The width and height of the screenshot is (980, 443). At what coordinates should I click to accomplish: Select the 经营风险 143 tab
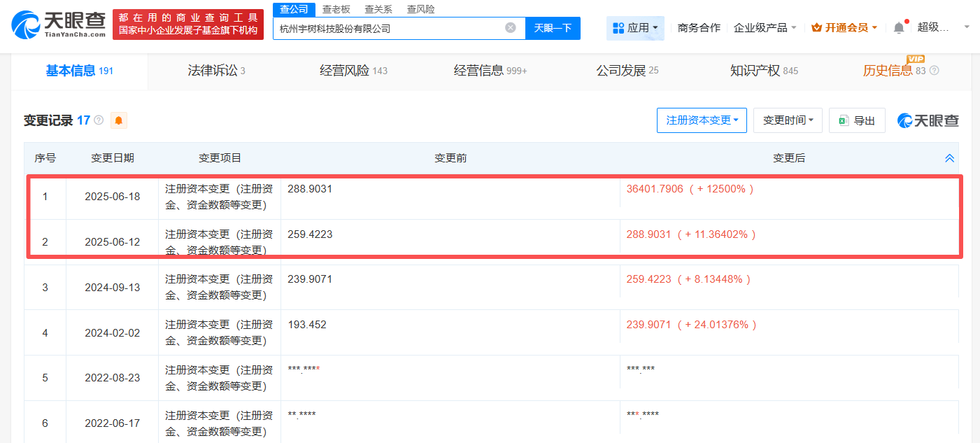(x=353, y=71)
